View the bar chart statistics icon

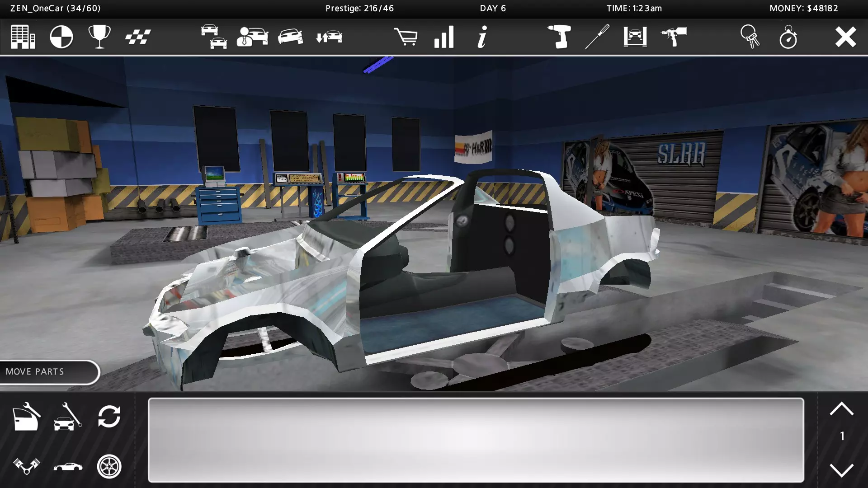click(x=444, y=37)
